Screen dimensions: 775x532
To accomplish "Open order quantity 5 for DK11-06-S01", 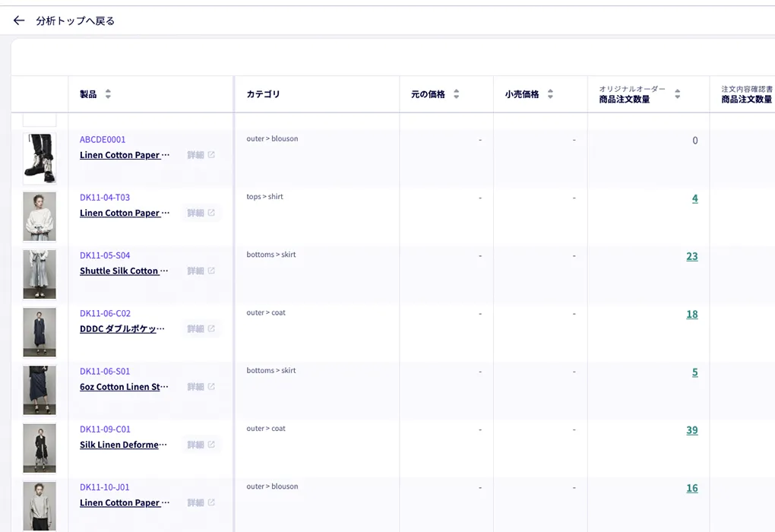I will pos(695,372).
